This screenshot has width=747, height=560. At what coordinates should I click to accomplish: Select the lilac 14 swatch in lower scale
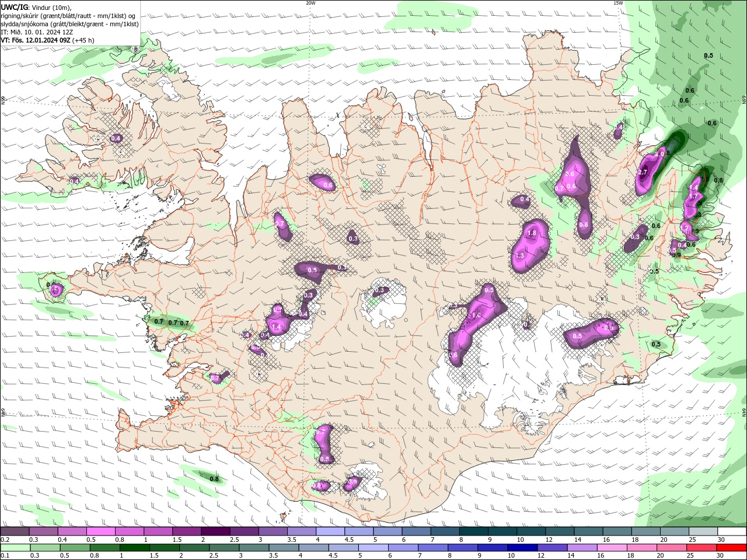tap(582, 548)
